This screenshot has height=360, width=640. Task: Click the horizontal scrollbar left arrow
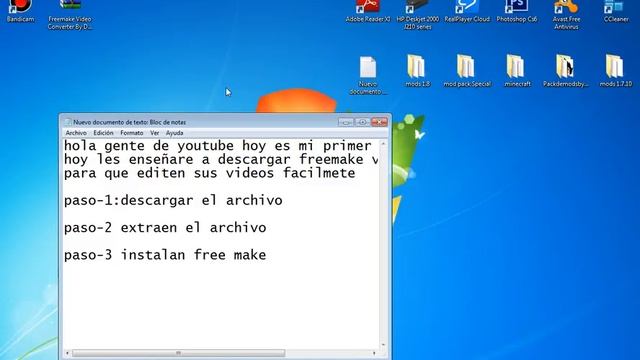coord(67,353)
